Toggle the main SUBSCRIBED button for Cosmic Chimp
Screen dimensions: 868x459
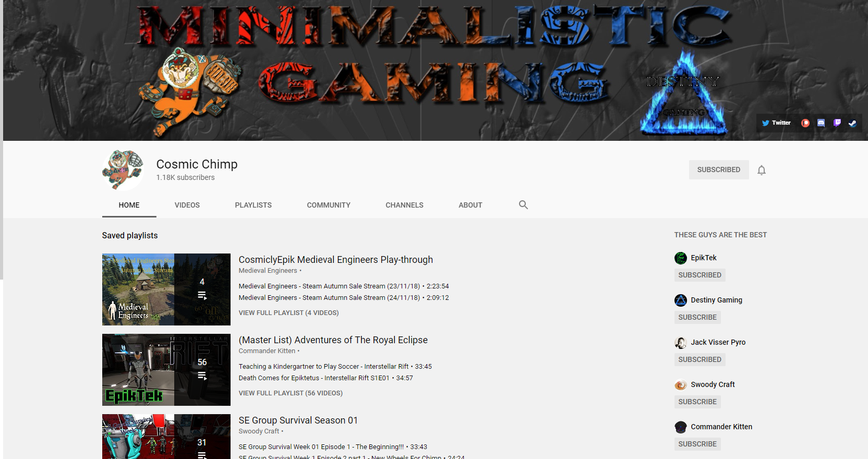(718, 170)
